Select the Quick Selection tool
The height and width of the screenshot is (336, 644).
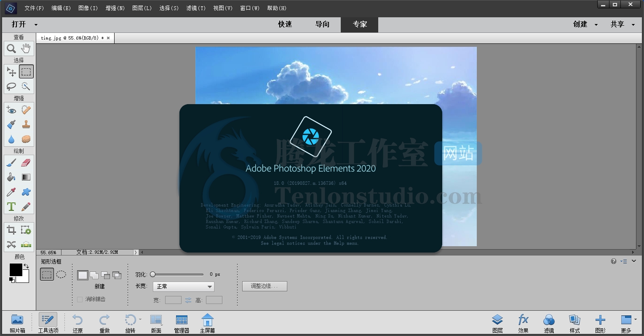click(26, 86)
